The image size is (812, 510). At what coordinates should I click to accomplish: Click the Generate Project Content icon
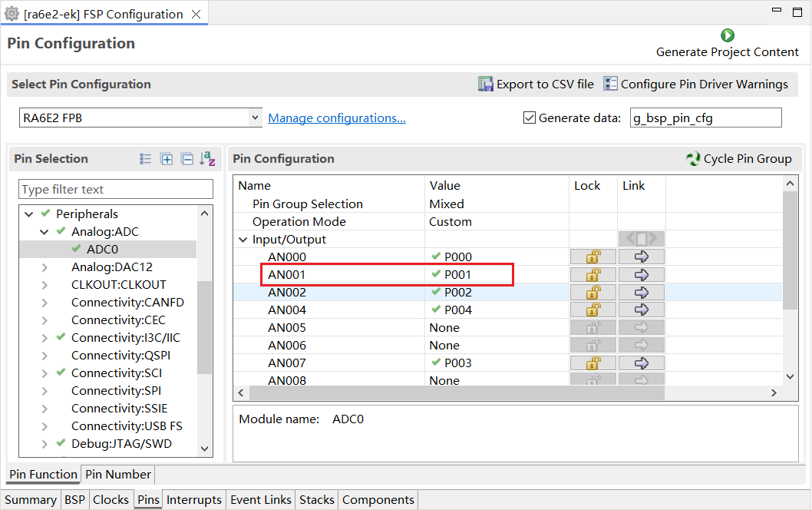(727, 35)
